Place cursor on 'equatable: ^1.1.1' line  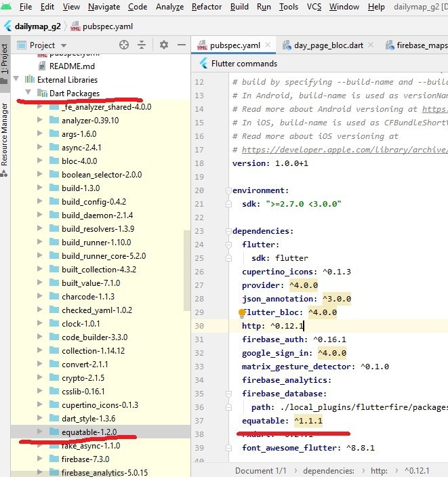pos(282,421)
